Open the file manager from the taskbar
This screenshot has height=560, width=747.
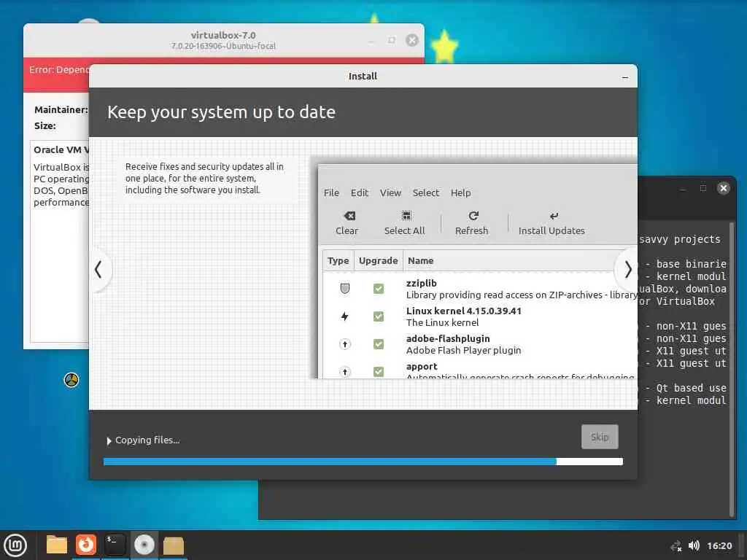tap(57, 545)
